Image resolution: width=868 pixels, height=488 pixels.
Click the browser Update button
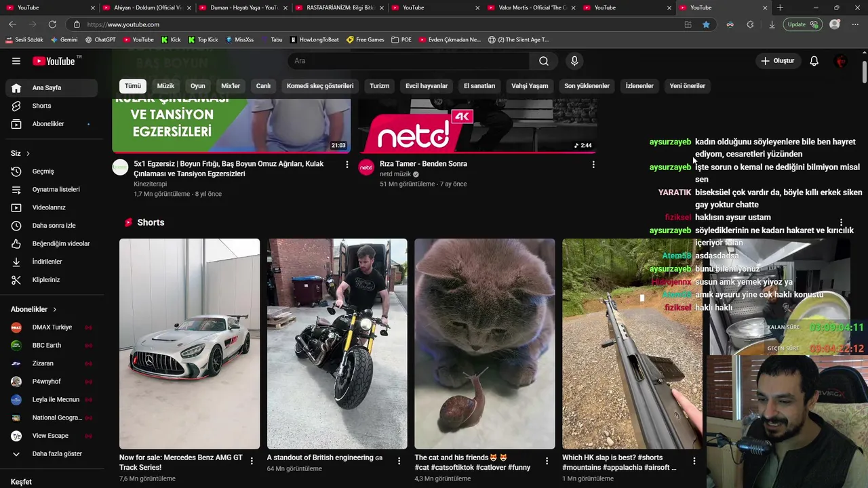(x=802, y=24)
